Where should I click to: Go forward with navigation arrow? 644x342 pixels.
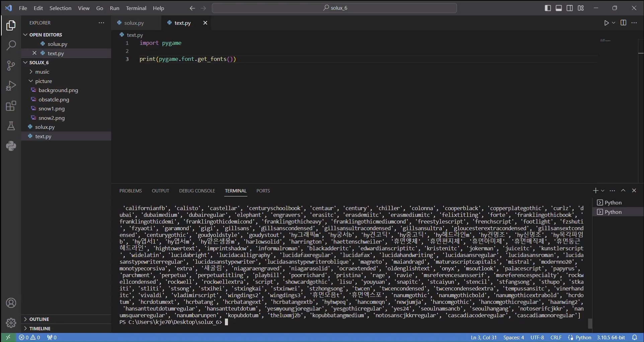pyautogui.click(x=204, y=8)
